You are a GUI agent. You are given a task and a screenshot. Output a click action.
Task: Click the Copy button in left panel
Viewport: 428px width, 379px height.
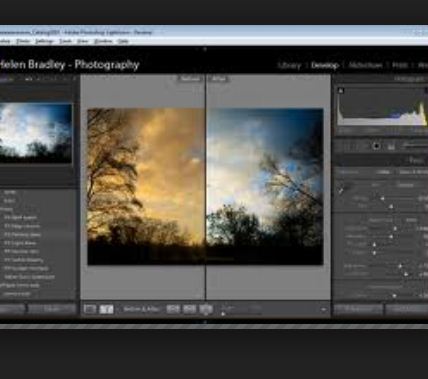pyautogui.click(x=12, y=309)
